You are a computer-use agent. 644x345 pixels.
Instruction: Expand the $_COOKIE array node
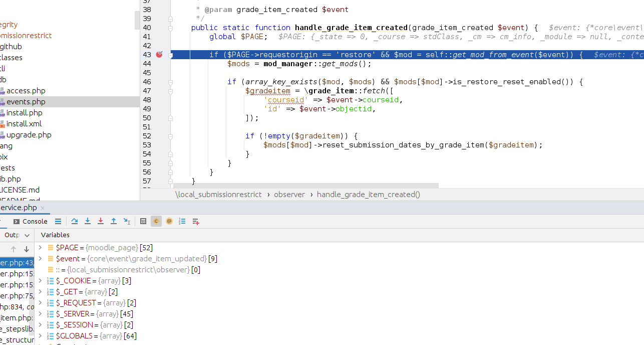(x=41, y=281)
